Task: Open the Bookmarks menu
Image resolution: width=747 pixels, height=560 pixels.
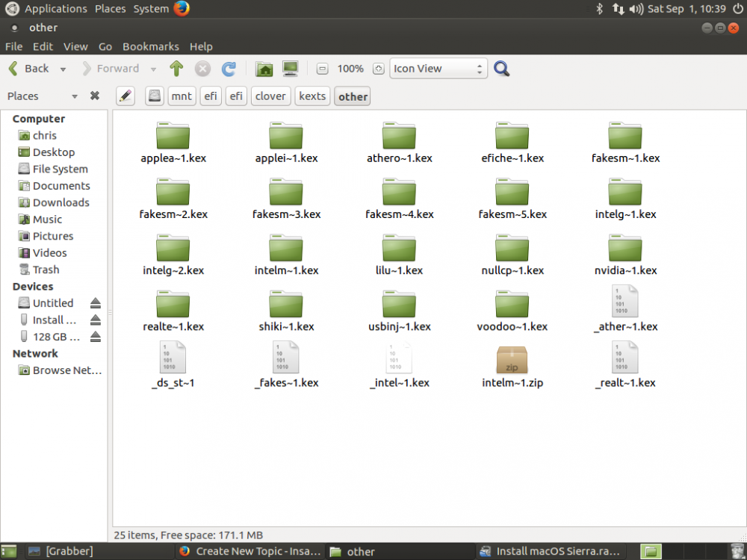Action: click(x=151, y=46)
